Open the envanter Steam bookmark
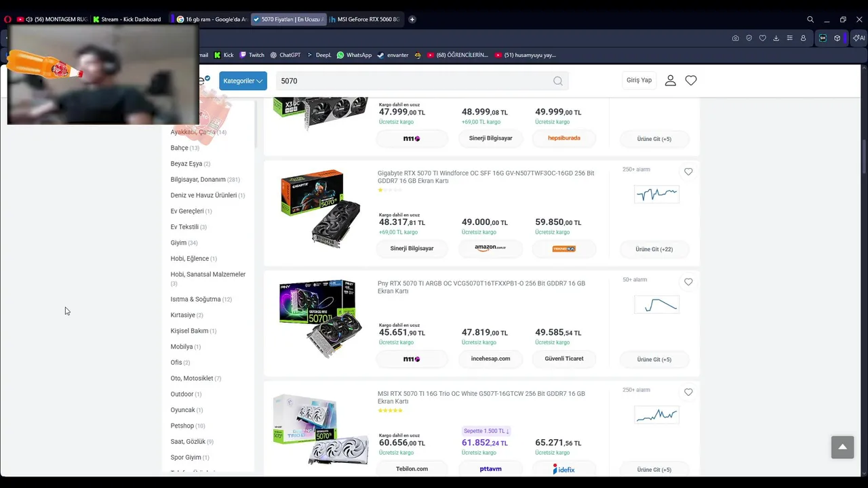868x488 pixels. click(x=393, y=55)
